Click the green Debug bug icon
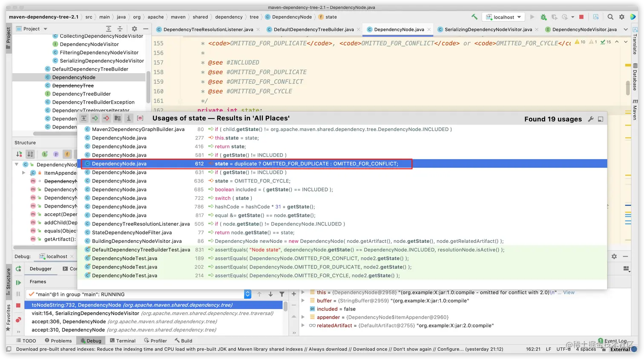Image resolution: width=644 pixels, height=359 pixels. click(543, 17)
